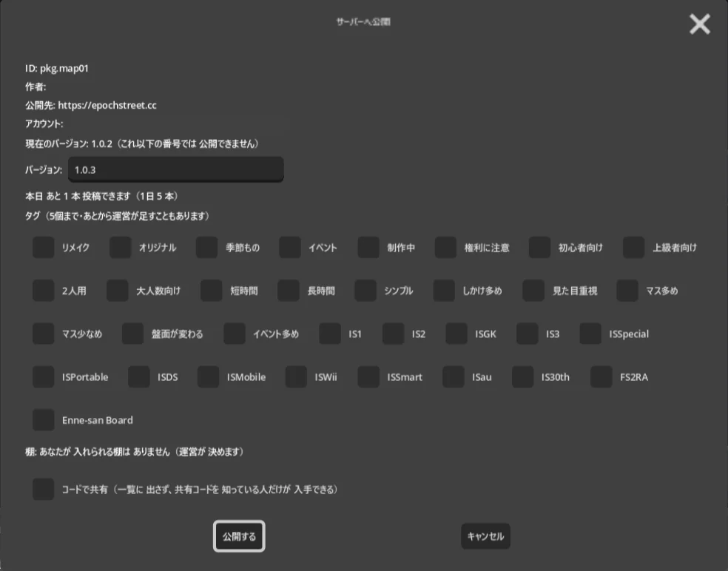Enable the リメイク tag checkbox
728x571 pixels.
point(43,248)
